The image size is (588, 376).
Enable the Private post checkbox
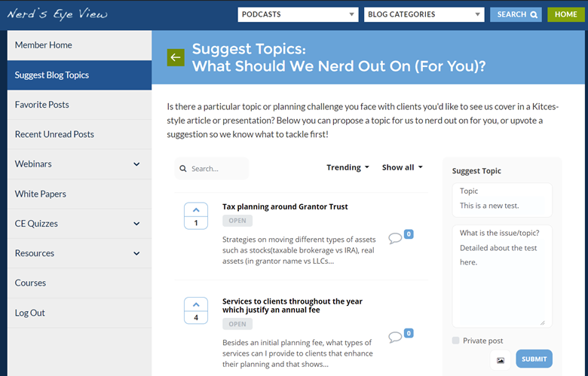pyautogui.click(x=455, y=341)
